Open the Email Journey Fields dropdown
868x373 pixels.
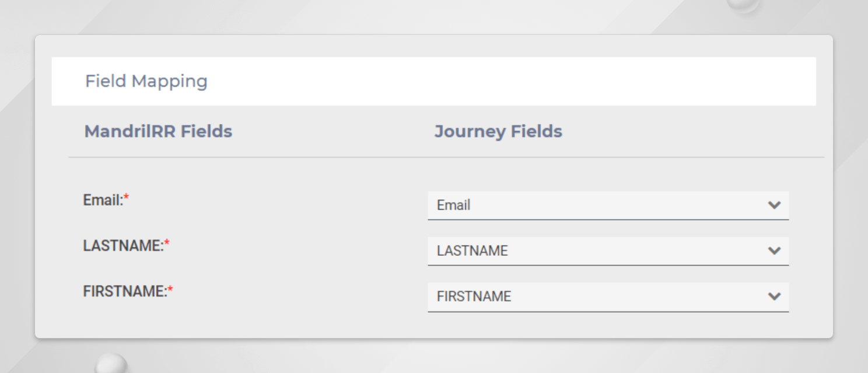click(608, 205)
